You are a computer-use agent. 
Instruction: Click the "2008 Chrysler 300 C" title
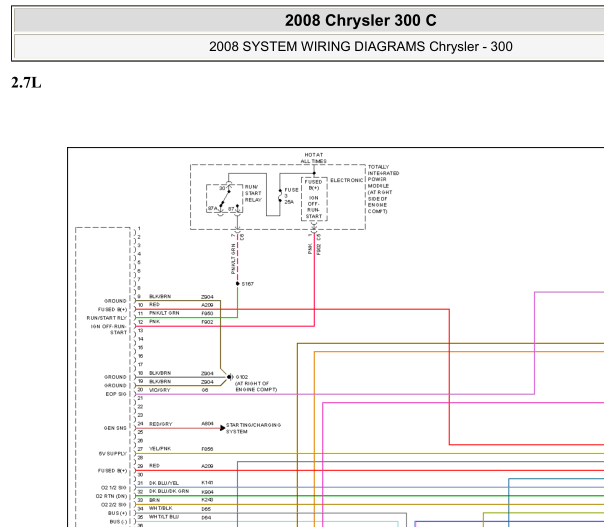(x=361, y=20)
